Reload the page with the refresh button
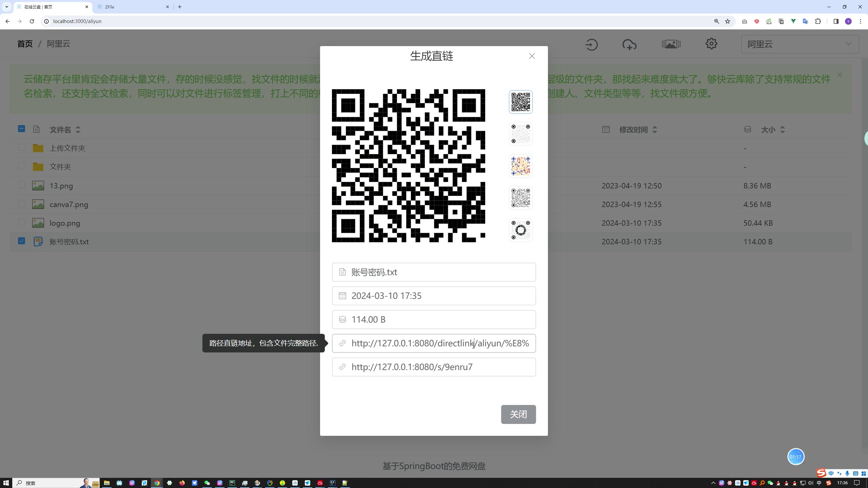 pyautogui.click(x=32, y=21)
